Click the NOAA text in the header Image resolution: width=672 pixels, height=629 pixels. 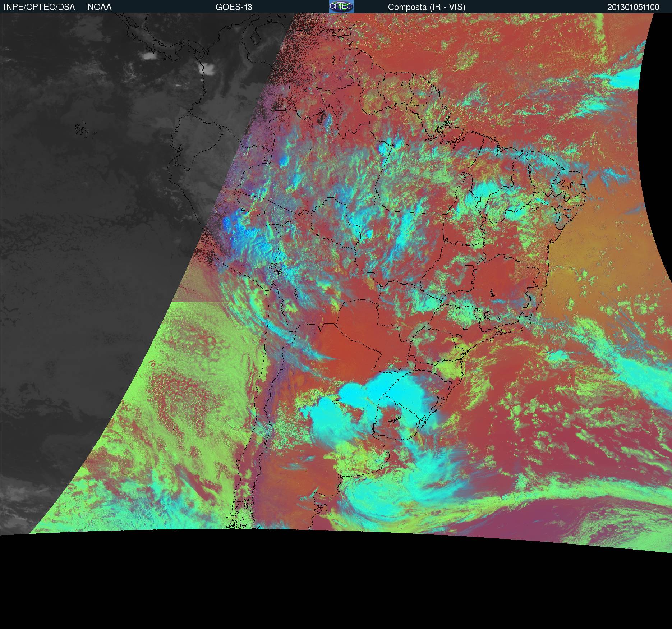(100, 7)
